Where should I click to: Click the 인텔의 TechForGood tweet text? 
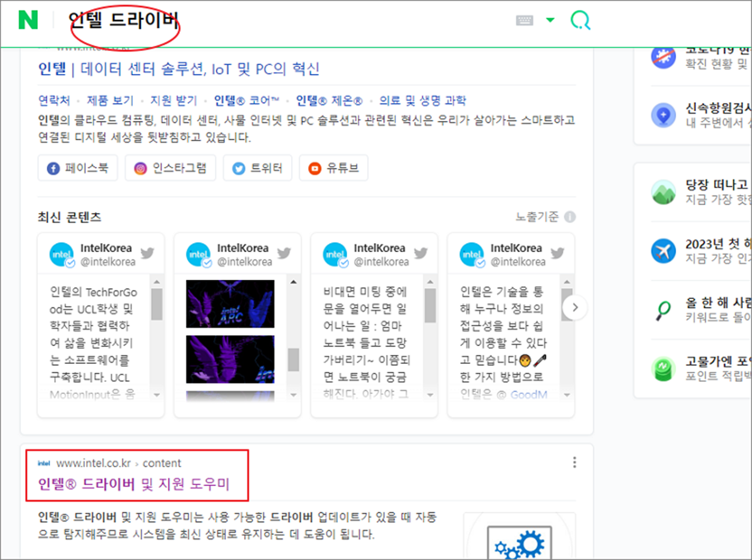[x=94, y=343]
